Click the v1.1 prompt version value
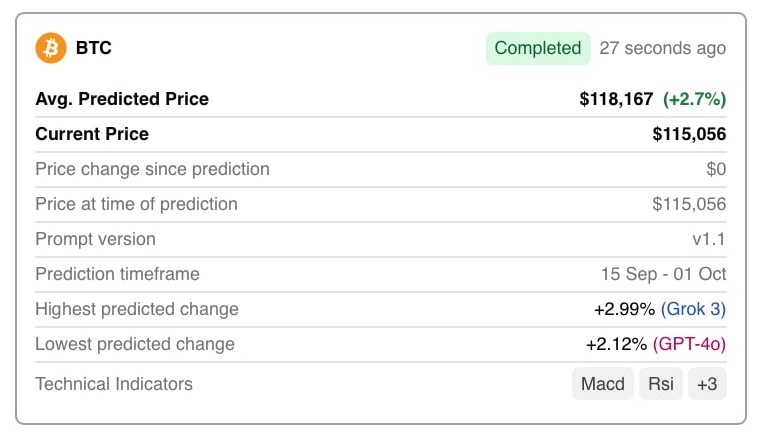The width and height of the screenshot is (760, 437). coord(709,239)
